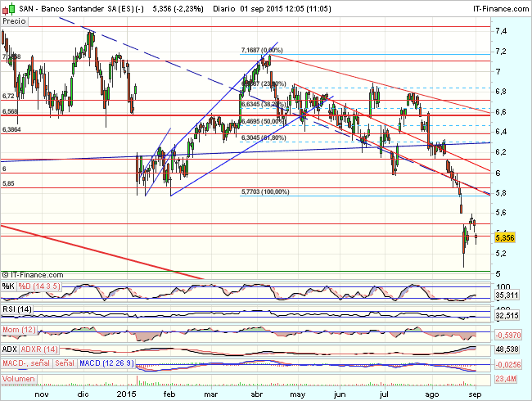Image resolution: width=532 pixels, height=401 pixels.
Task: Open the Mom (12) indicator label
Action: pos(19,330)
